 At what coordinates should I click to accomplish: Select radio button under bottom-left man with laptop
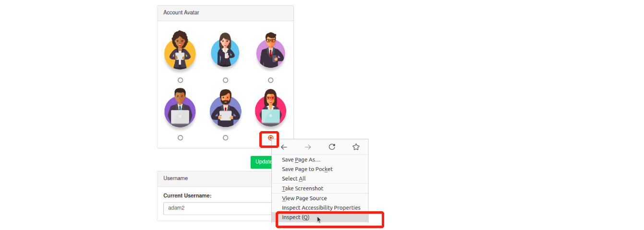(180, 138)
